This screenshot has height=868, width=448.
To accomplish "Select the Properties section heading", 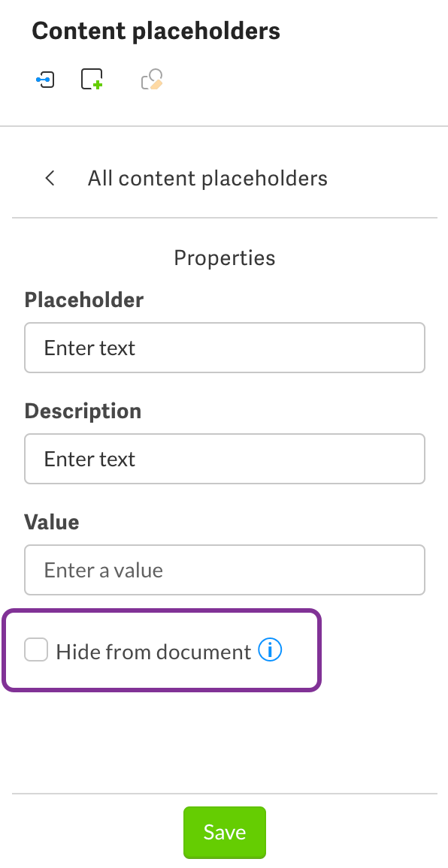I will 225,258.
